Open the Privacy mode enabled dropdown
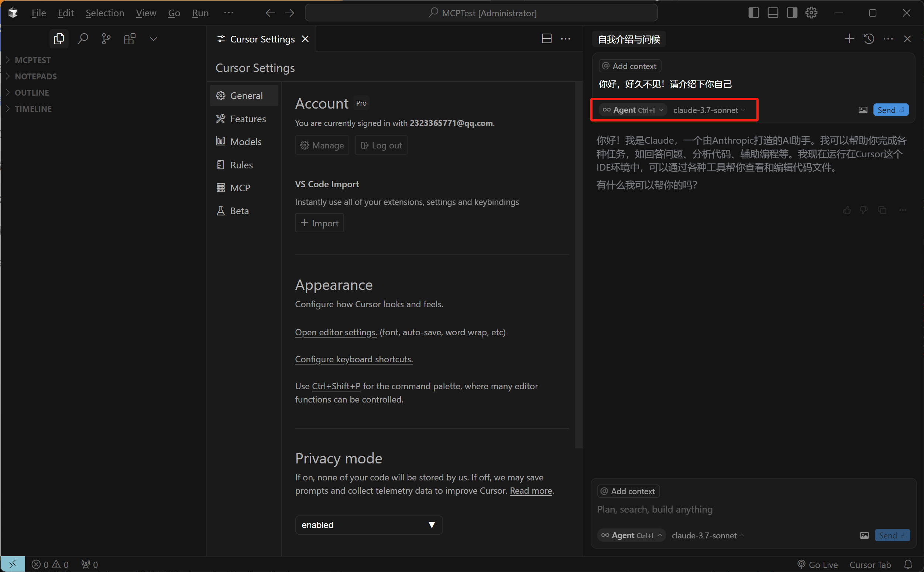The image size is (924, 572). click(x=369, y=525)
